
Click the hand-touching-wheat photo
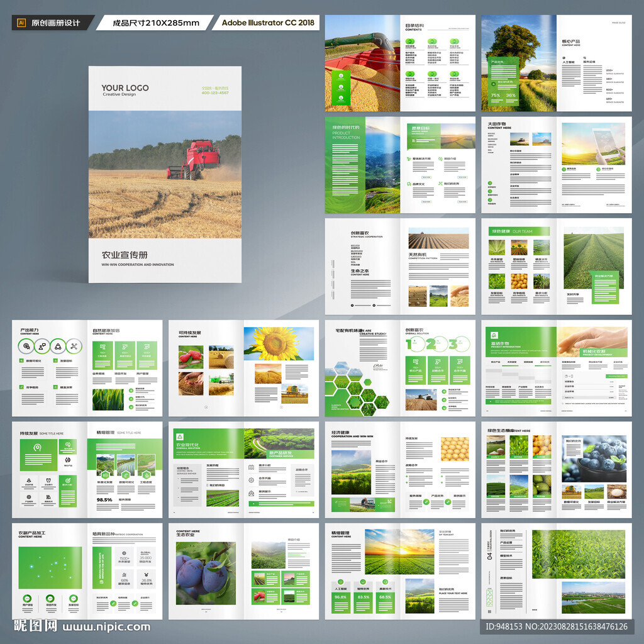[592, 341]
